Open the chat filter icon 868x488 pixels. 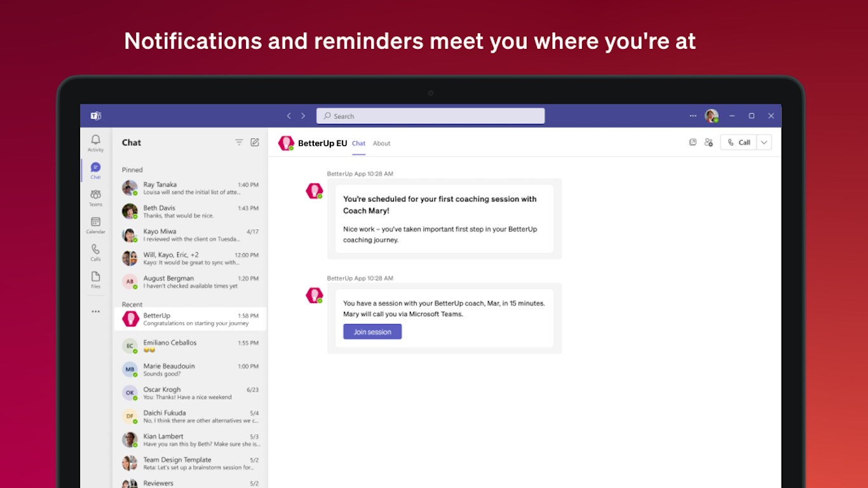point(239,142)
